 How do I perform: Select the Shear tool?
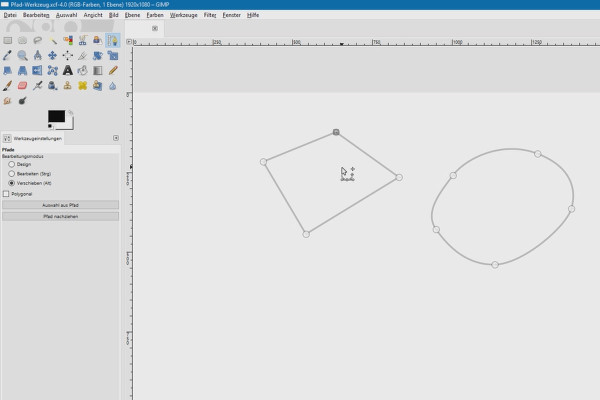point(8,70)
